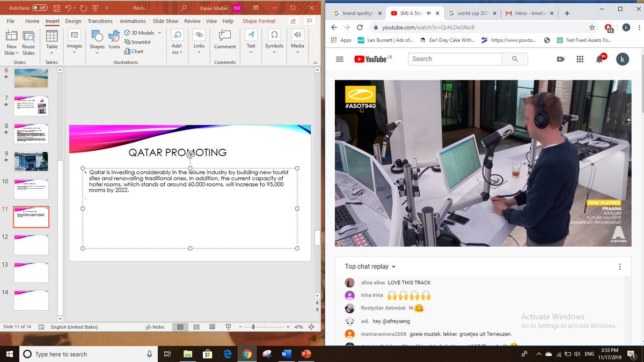Click the YouTube search field
The width and height of the screenshot is (644, 362).
pos(455,59)
